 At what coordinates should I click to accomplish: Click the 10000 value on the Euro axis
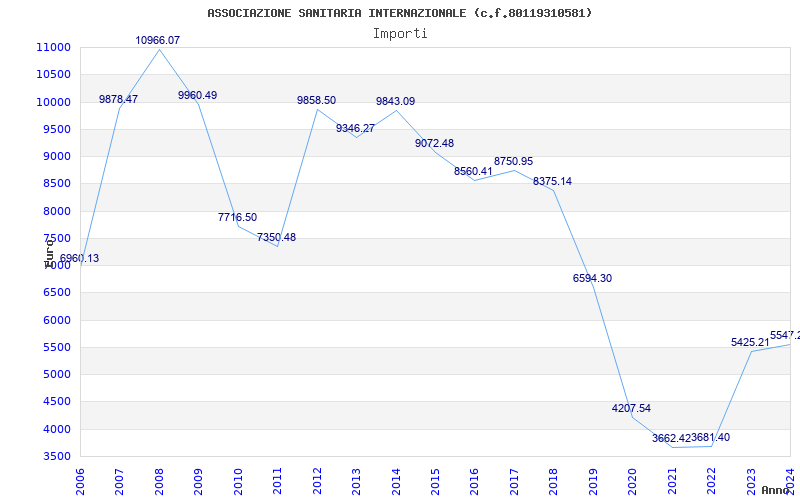54,102
